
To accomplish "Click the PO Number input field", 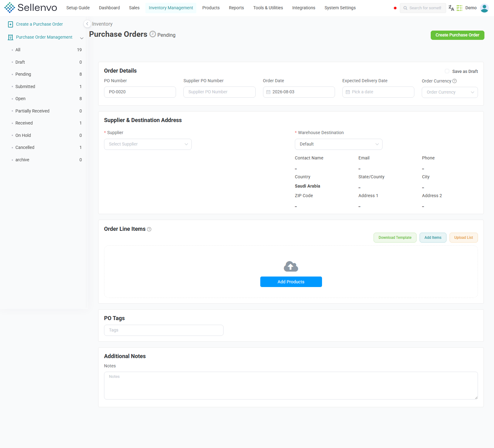I will pyautogui.click(x=140, y=92).
